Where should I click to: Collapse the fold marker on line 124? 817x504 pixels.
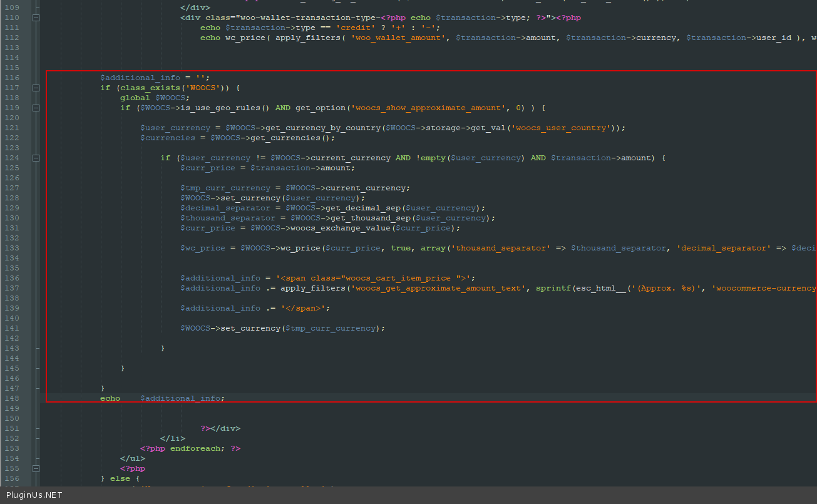(x=36, y=158)
